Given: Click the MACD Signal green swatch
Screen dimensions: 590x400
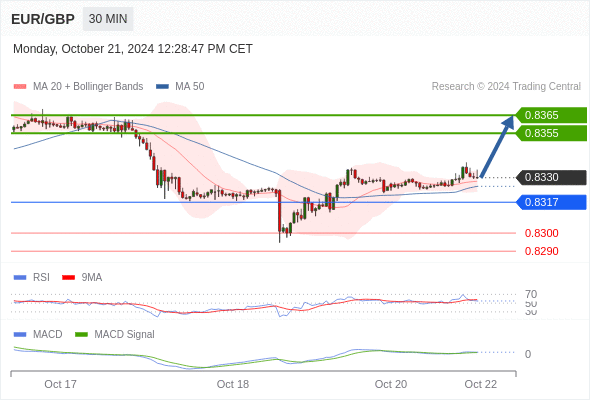Looking at the screenshot, I should (81, 335).
